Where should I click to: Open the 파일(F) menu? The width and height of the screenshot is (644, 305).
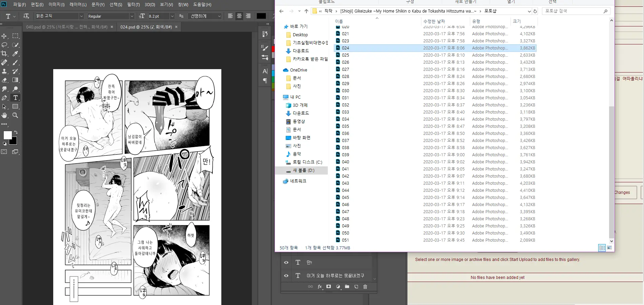coord(19,4)
